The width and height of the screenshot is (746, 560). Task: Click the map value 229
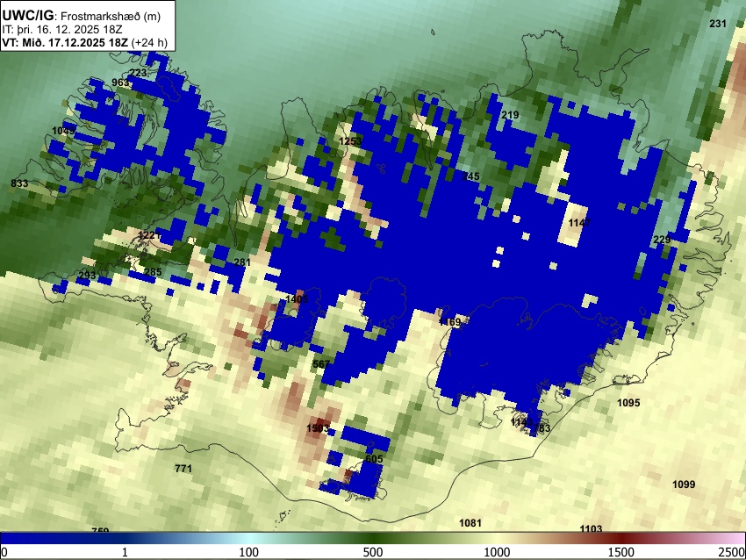coord(662,240)
